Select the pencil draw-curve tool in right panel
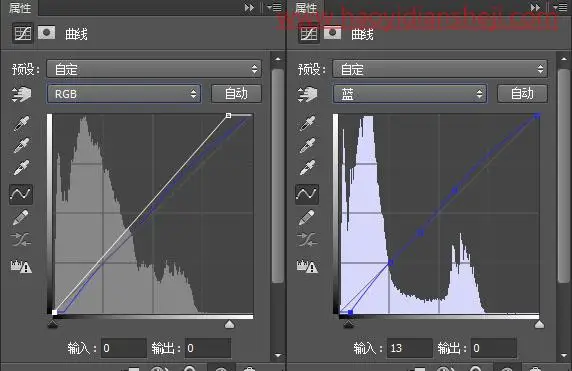 [x=307, y=217]
